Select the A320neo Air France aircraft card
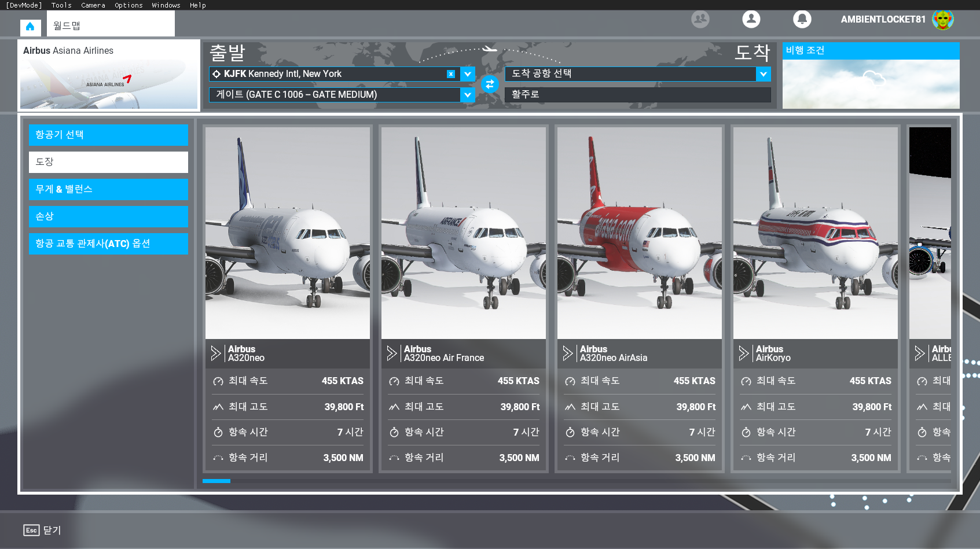 point(464,300)
